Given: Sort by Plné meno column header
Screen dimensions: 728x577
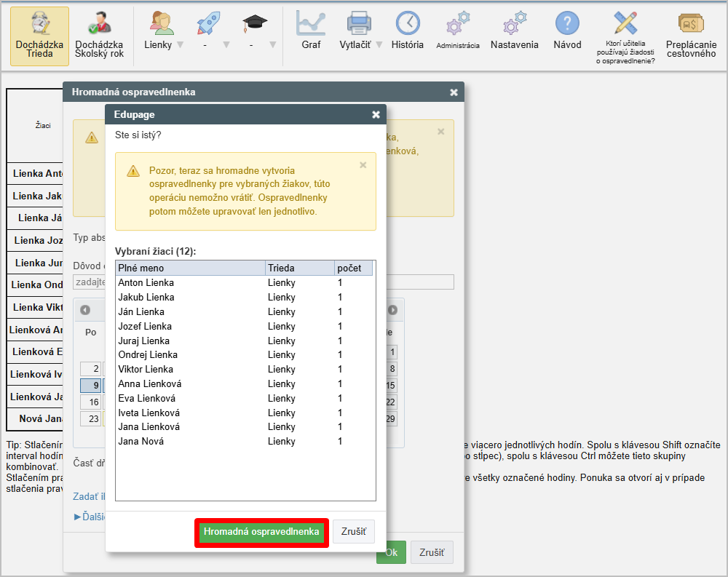Looking at the screenshot, I should (189, 268).
